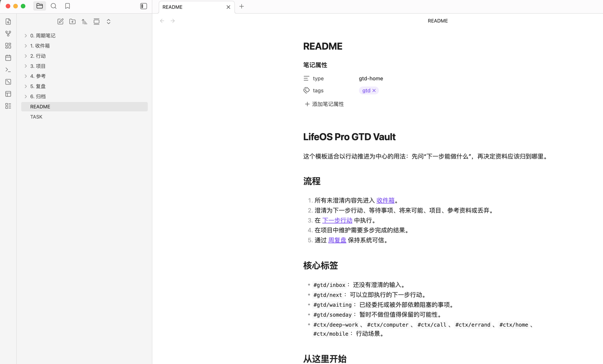603x364 pixels.
Task: Navigate back with left arrow
Action: (162, 21)
